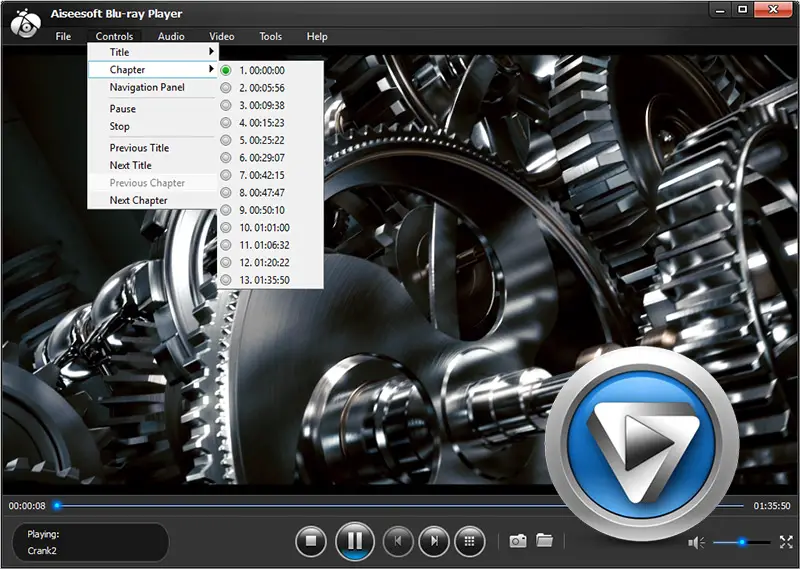Adjust the volume slider
This screenshot has height=569, width=800.
742,542
